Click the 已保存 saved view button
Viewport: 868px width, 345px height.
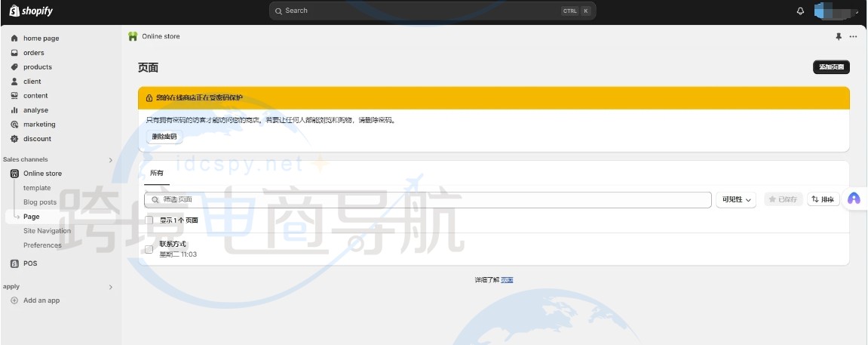[x=784, y=199]
